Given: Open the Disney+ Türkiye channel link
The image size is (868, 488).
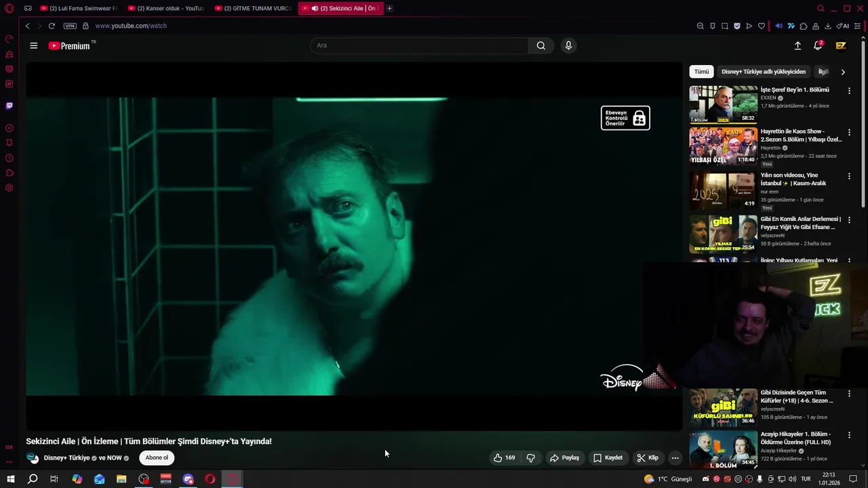Looking at the screenshot, I should pos(66,457).
